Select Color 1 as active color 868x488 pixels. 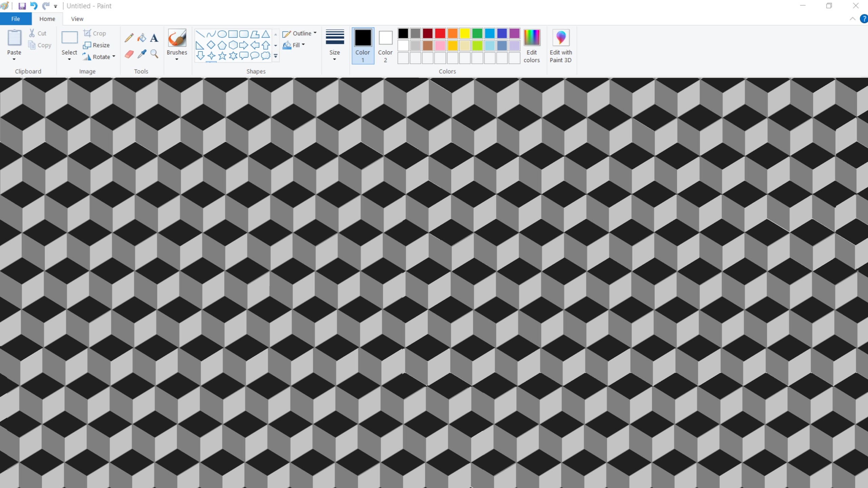(362, 46)
